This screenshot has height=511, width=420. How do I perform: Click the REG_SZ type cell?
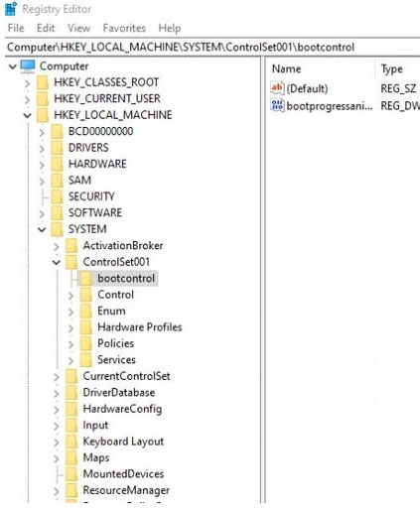(398, 88)
